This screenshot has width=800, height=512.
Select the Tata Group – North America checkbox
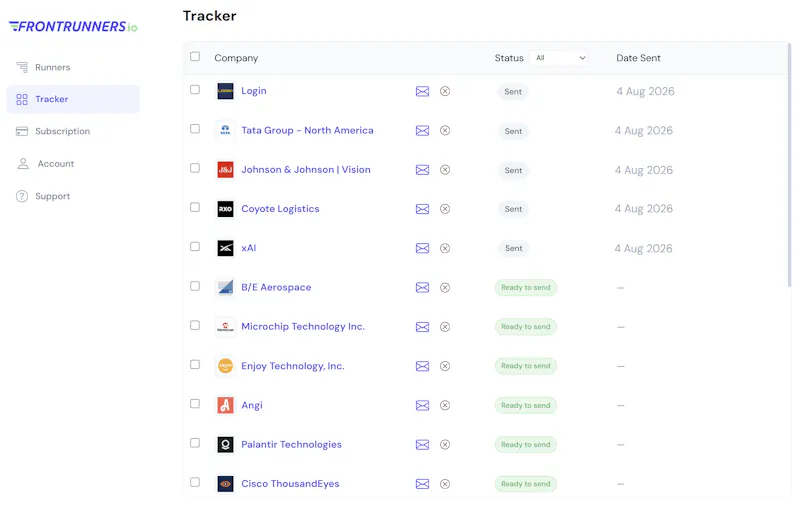click(x=195, y=129)
